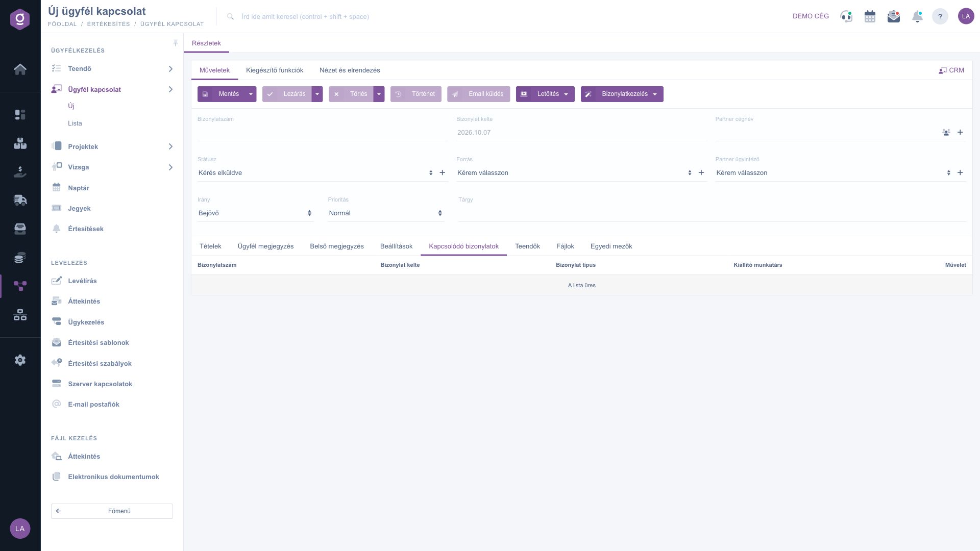
Task: Go to Lista under Ügyfél kapcsolat
Action: (75, 123)
